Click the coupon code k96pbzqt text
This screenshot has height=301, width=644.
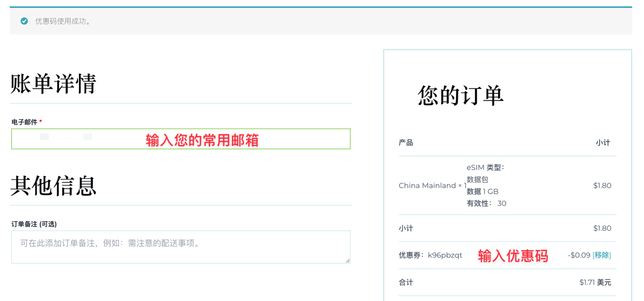(445, 255)
